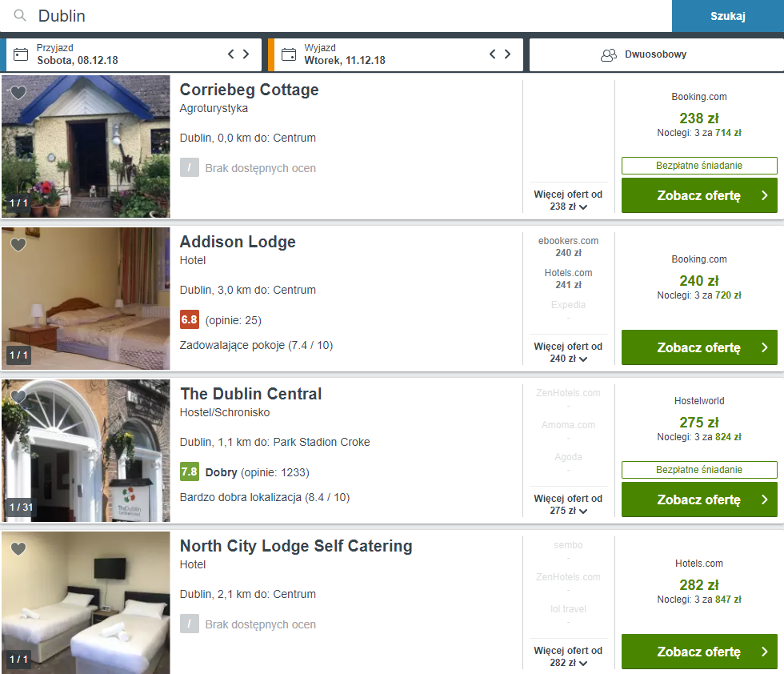
Task: Open the check-in calendar icon
Action: pyautogui.click(x=21, y=54)
